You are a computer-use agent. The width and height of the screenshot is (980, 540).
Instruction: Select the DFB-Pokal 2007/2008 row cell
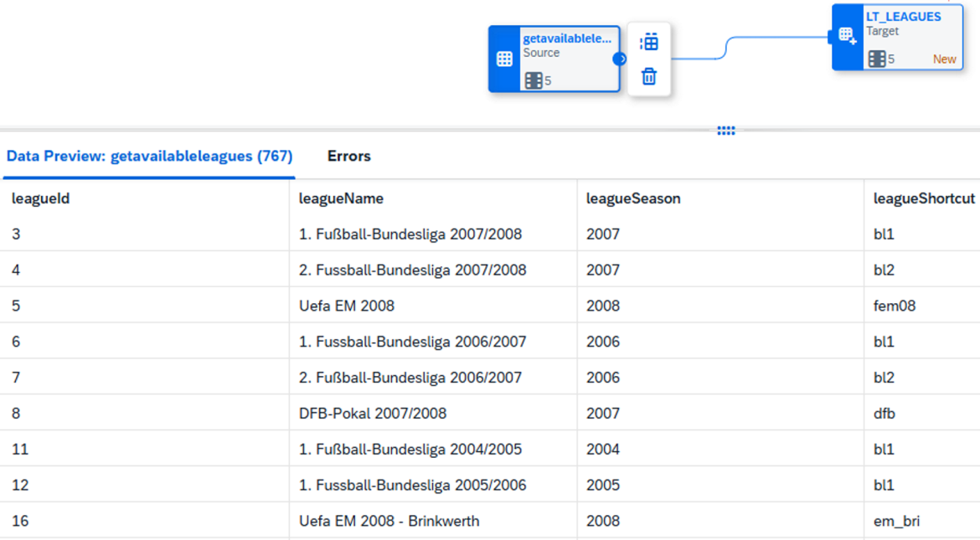[x=372, y=414]
